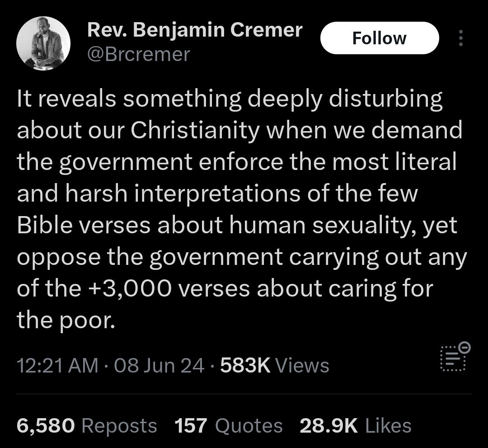
Task: Click the 6,580 repost count
Action: click(x=46, y=425)
